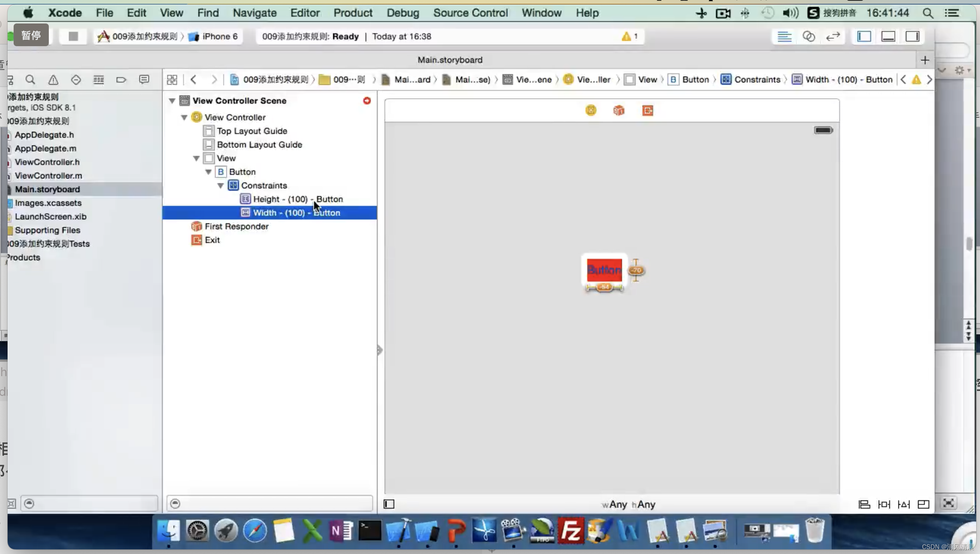Select the red Button on canvas
This screenshot has width=980, height=554.
pyautogui.click(x=604, y=270)
